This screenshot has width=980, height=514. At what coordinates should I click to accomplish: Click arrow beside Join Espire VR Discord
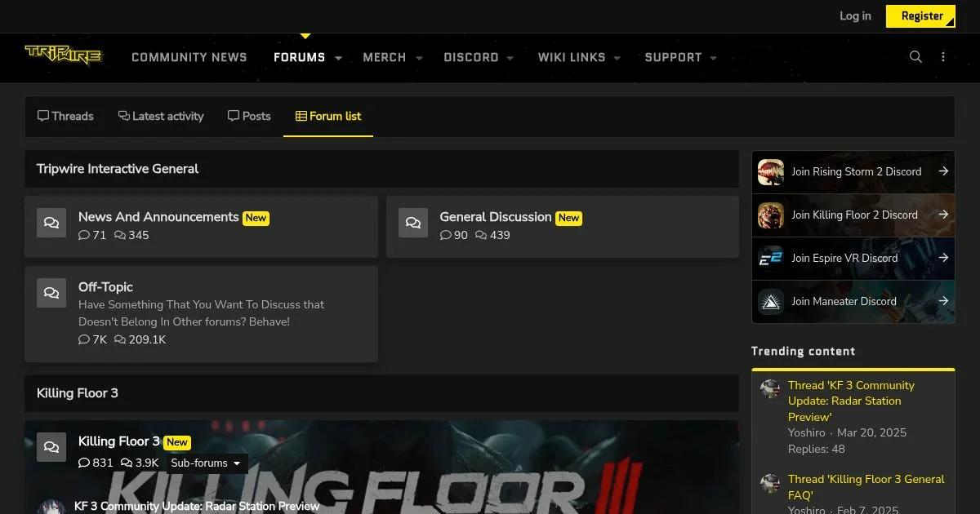943,258
